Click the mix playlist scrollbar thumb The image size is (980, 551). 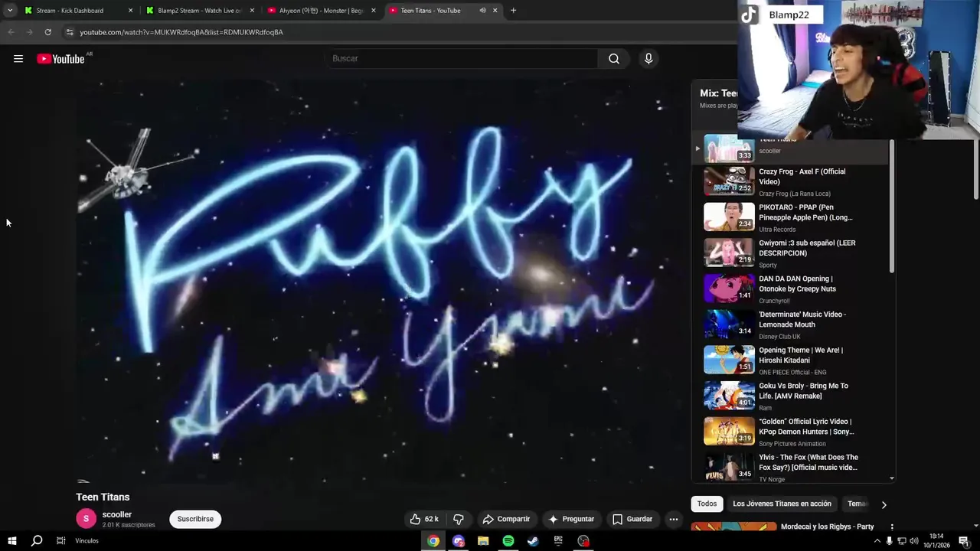891,206
